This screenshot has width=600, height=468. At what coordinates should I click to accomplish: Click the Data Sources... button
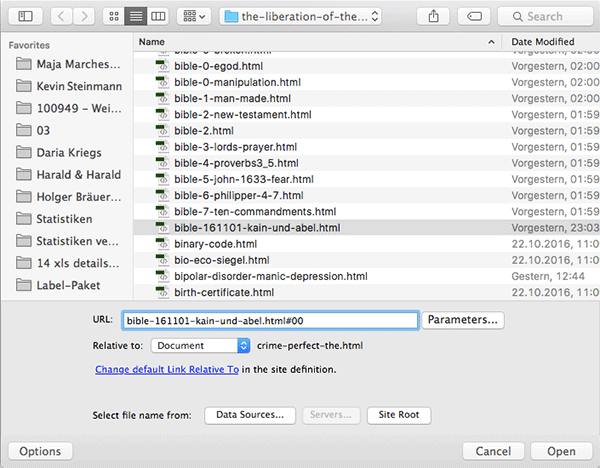251,414
